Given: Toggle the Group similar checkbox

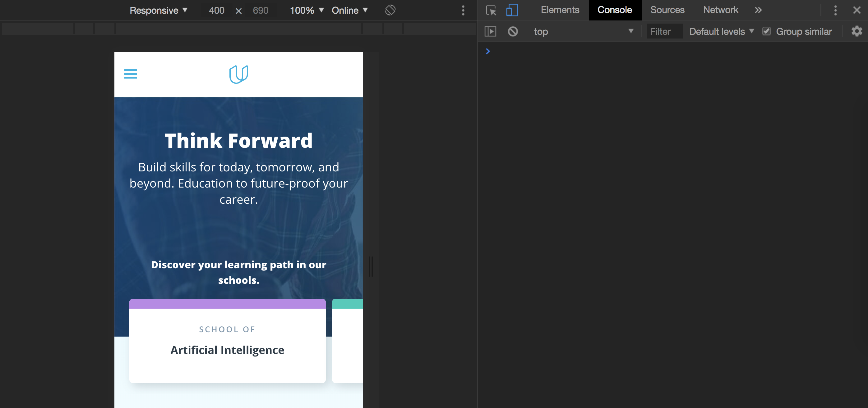Looking at the screenshot, I should coord(766,31).
